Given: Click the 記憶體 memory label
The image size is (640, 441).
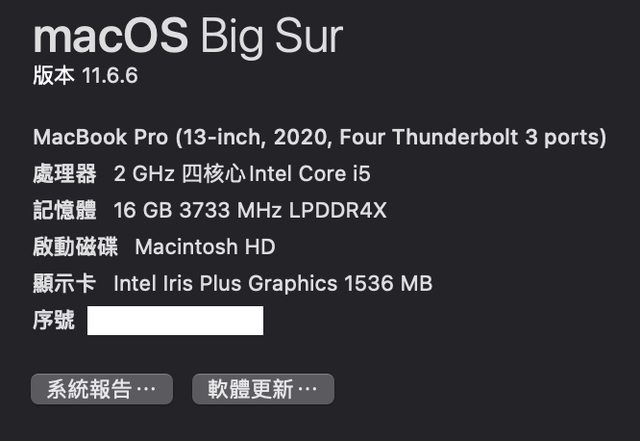Looking at the screenshot, I should pos(65,210).
